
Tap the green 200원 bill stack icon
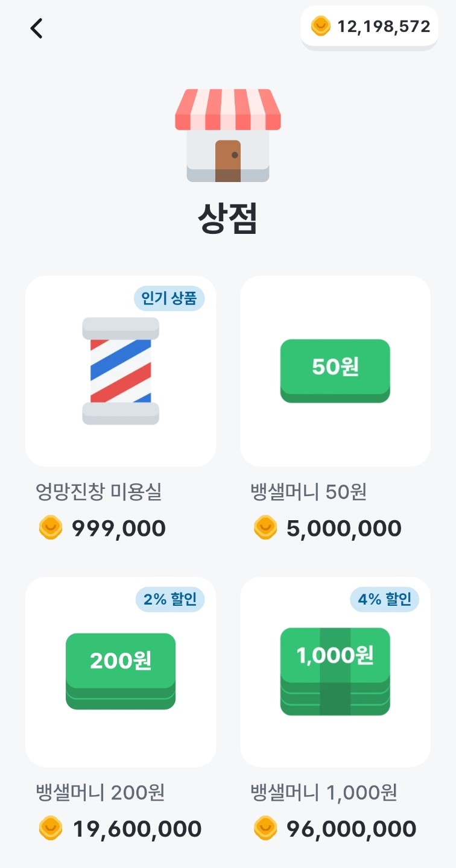pyautogui.click(x=121, y=671)
